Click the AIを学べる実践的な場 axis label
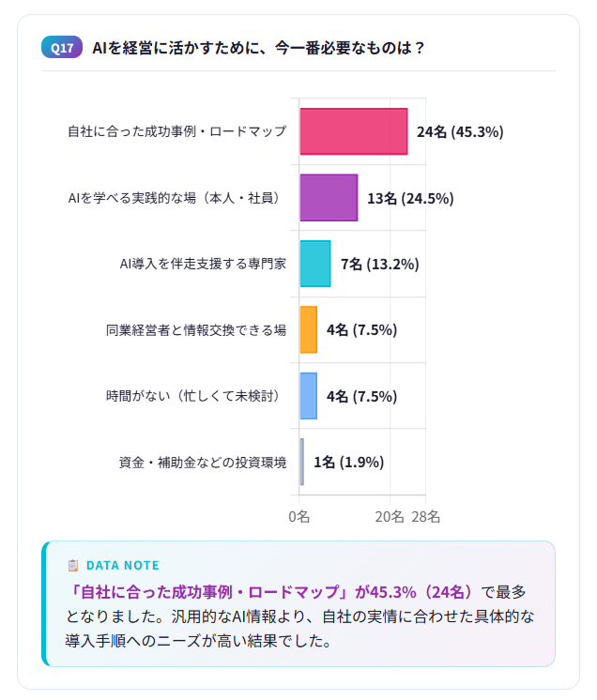 (175, 198)
